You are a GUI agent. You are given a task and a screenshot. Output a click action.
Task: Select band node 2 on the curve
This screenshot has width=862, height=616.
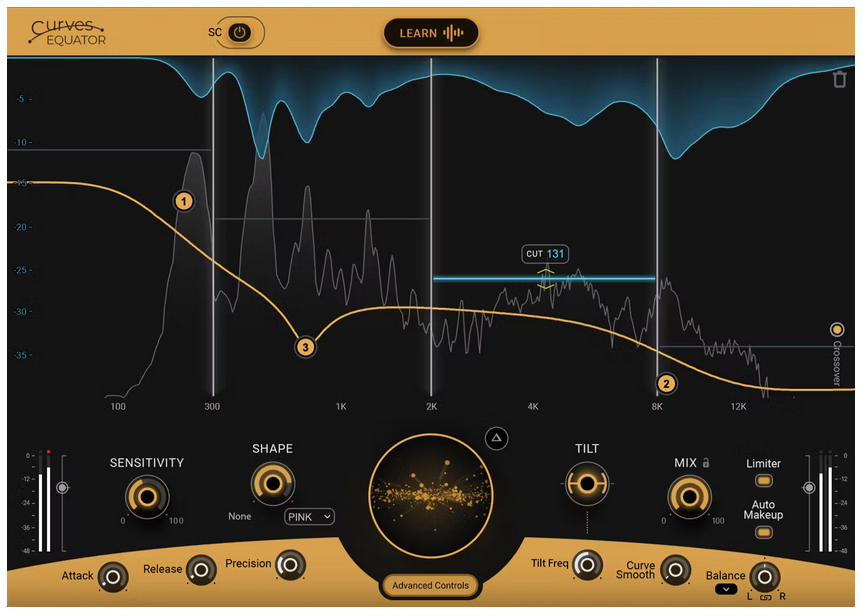pos(666,384)
